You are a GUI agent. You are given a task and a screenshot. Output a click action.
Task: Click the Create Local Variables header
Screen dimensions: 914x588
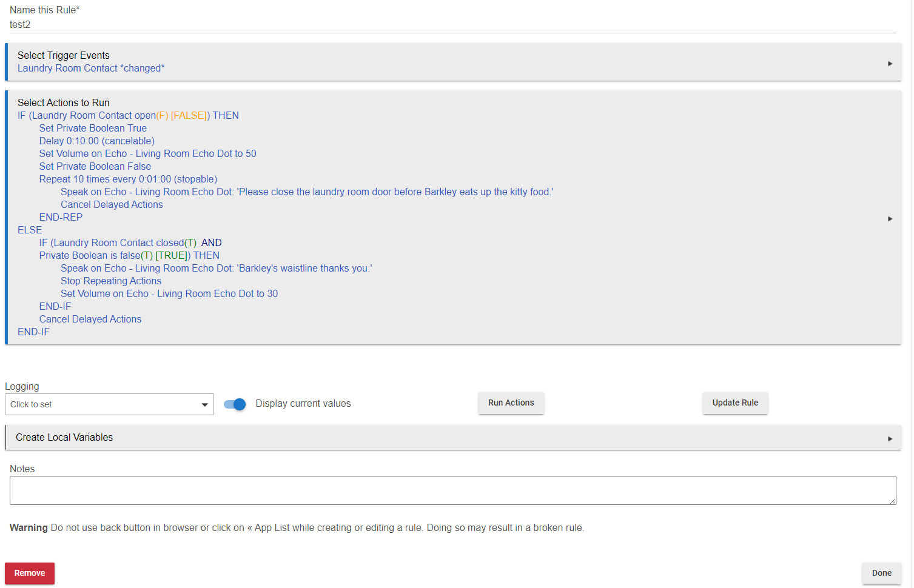(64, 438)
